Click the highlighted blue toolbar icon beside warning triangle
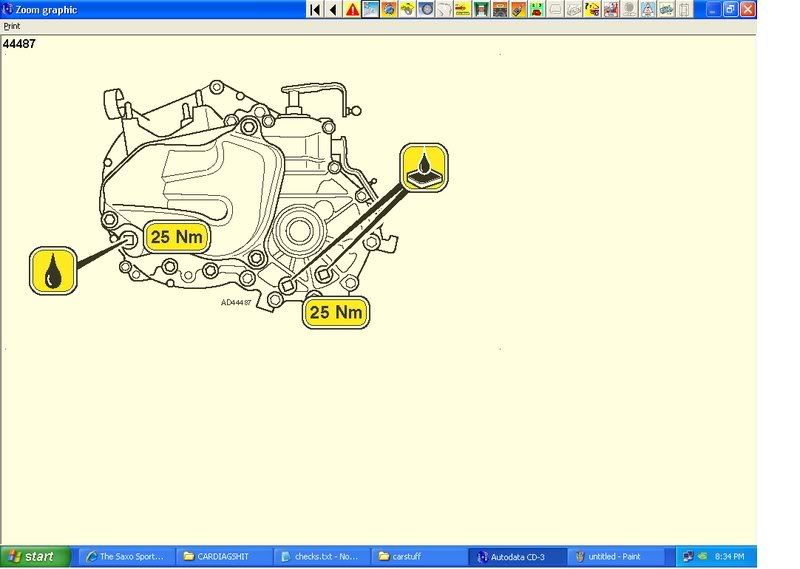 371,9
